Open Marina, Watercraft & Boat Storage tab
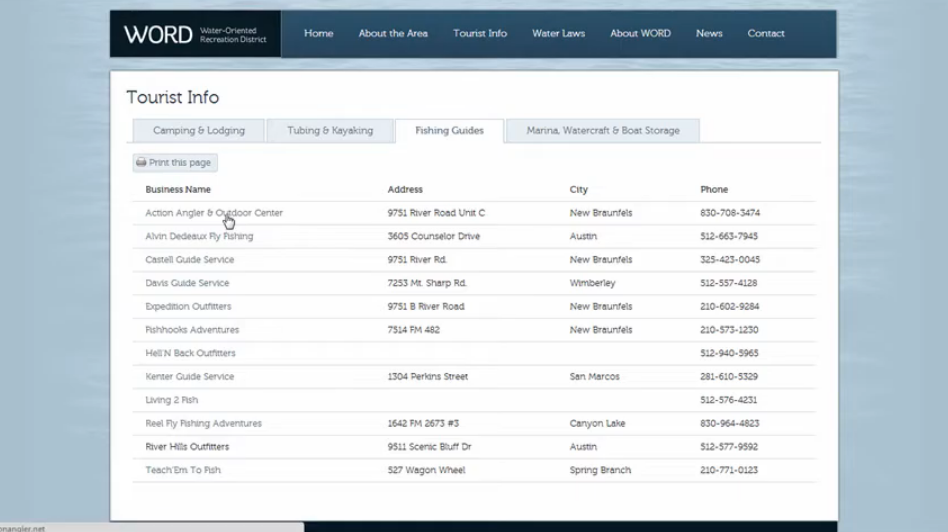Viewport: 948px width, 532px height. point(603,131)
